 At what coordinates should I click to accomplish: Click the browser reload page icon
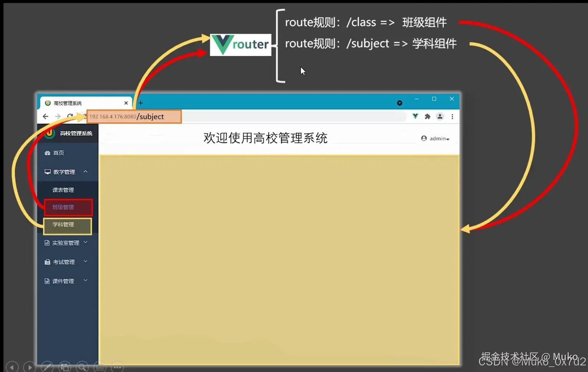(x=70, y=116)
